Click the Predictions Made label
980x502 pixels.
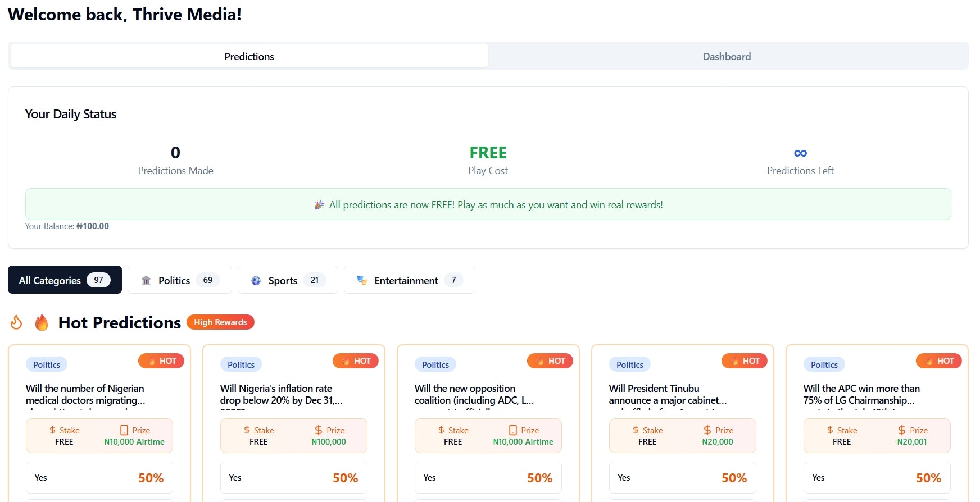click(x=175, y=171)
